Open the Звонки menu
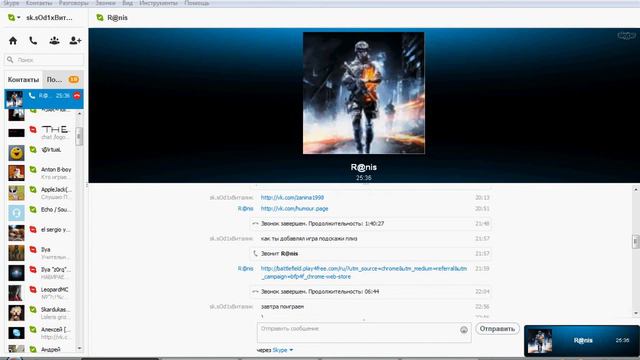This screenshot has width=640, height=360. click(105, 3)
